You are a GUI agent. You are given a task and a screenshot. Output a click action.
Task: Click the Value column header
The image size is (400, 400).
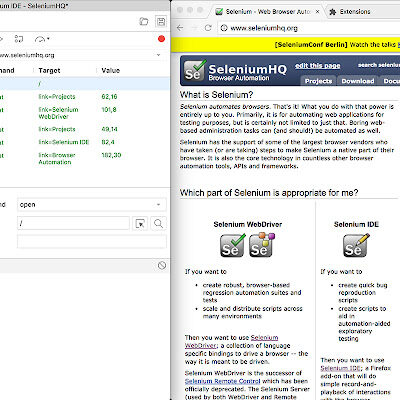pyautogui.click(x=111, y=70)
